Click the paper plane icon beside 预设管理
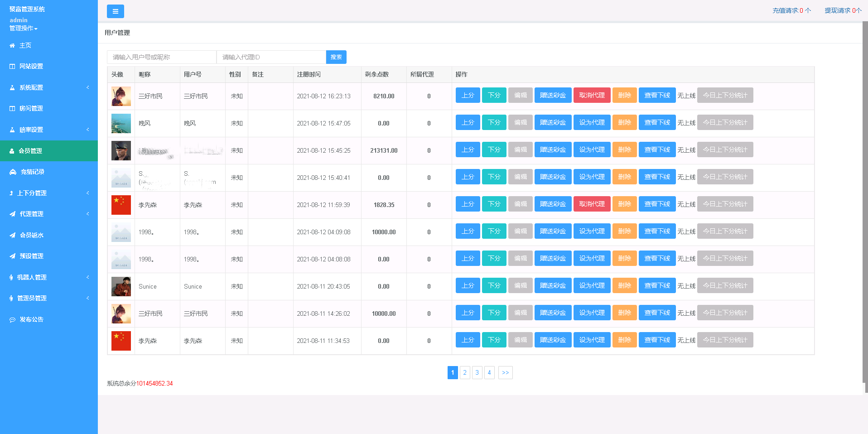Screen dimensions: 868x434 (x=12, y=256)
